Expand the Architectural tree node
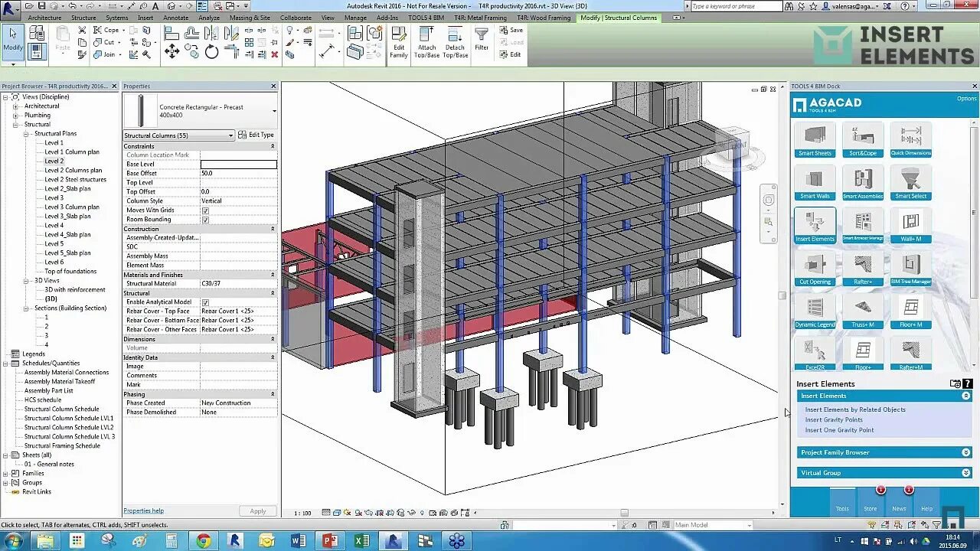This screenshot has height=551, width=980. 15,106
